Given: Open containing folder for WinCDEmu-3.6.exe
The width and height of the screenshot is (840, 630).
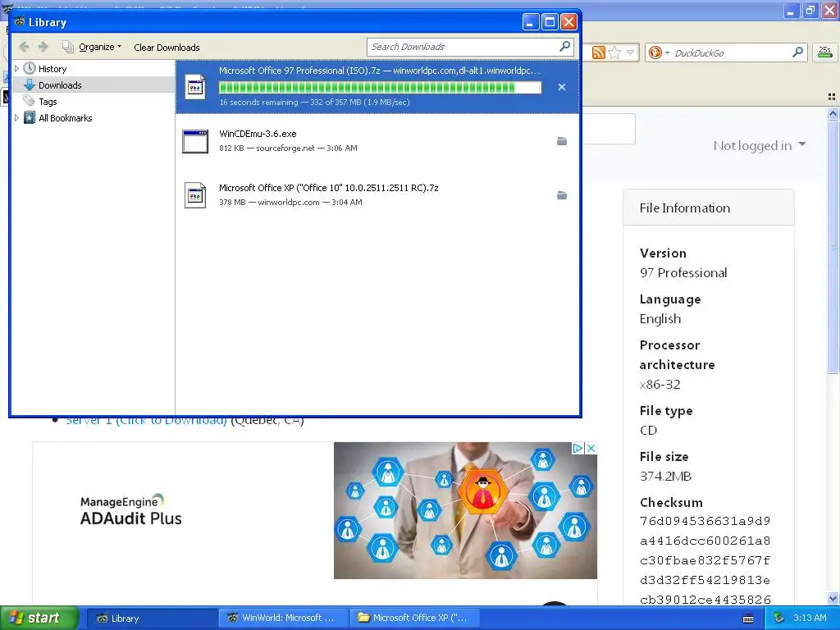Looking at the screenshot, I should tap(561, 141).
